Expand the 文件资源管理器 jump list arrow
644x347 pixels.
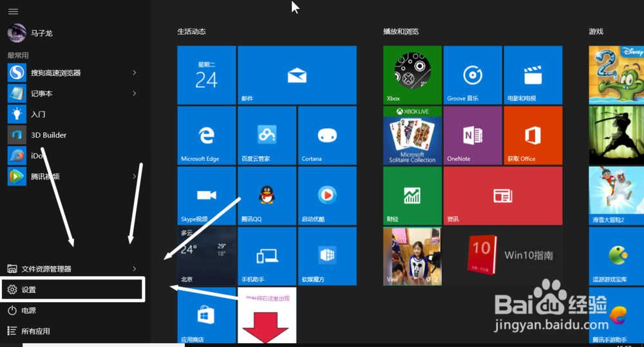(135, 268)
